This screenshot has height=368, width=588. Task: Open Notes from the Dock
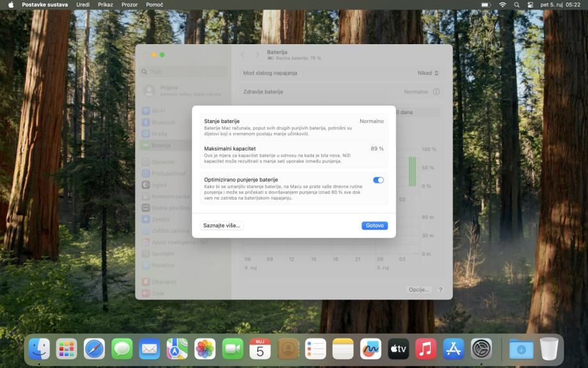tap(343, 349)
